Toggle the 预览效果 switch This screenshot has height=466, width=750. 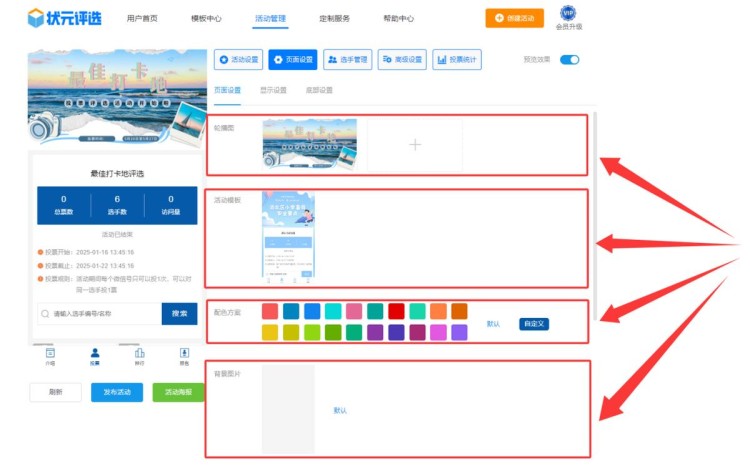569,60
